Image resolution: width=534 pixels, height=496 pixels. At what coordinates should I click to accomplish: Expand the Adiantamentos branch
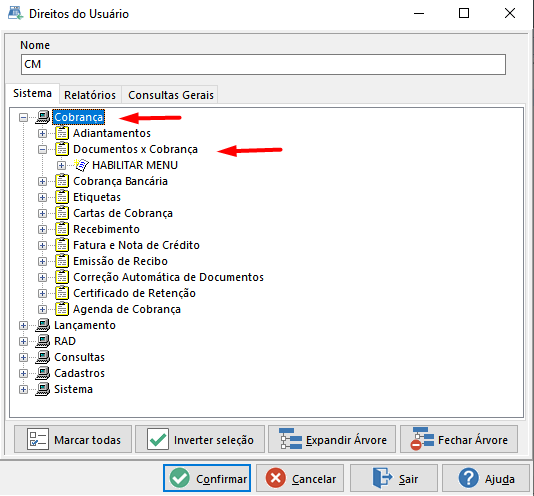tap(43, 134)
